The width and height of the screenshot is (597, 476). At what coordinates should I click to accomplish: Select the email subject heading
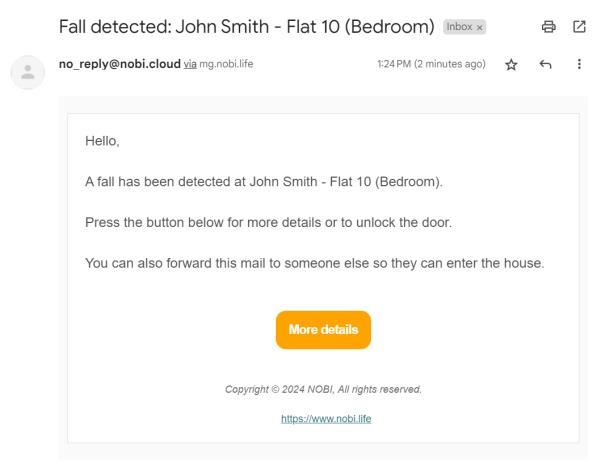point(246,27)
